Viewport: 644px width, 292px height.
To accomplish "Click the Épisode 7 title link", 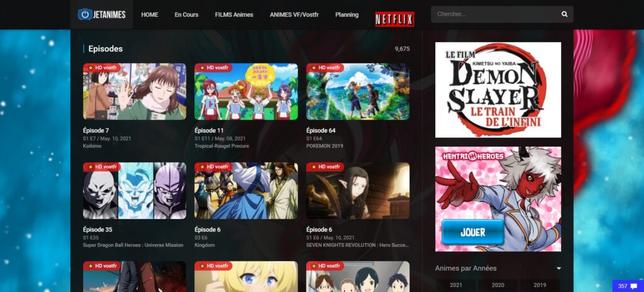I will tap(96, 131).
